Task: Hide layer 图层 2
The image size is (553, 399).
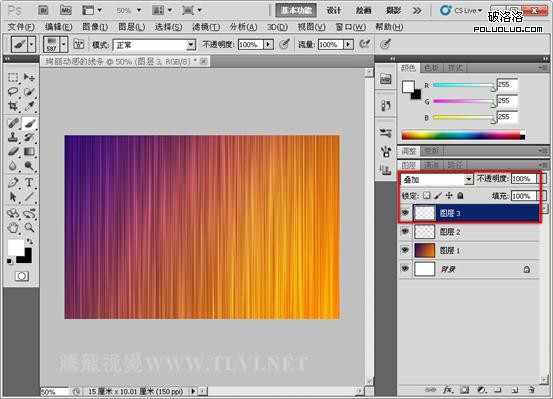Action: tap(405, 231)
